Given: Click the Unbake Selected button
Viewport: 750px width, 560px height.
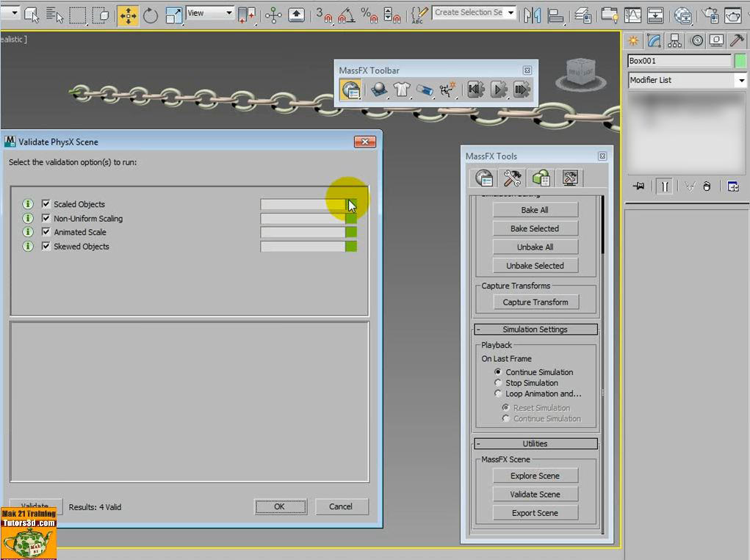Looking at the screenshot, I should [536, 265].
